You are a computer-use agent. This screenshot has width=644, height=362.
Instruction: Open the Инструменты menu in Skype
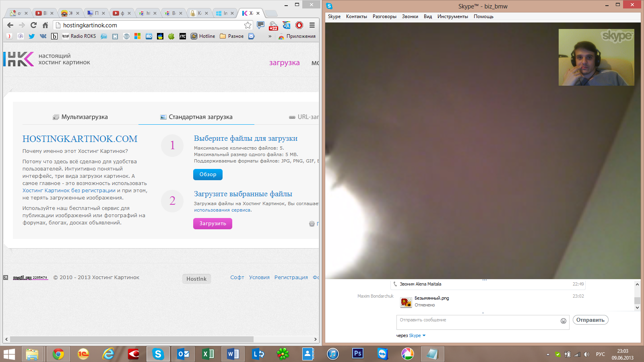pos(453,16)
